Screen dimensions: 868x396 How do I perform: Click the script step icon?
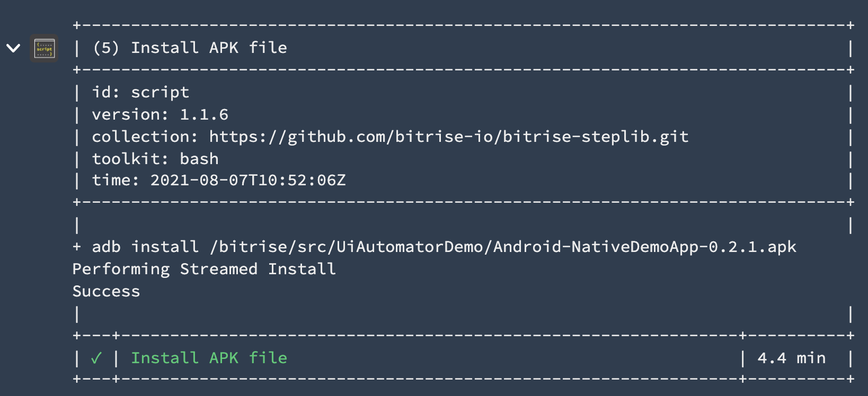point(44,48)
